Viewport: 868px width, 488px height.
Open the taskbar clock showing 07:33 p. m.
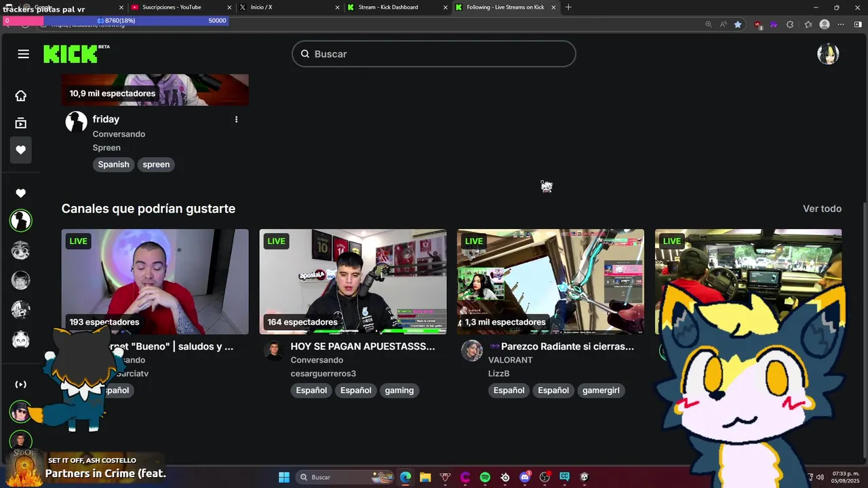pos(846,477)
